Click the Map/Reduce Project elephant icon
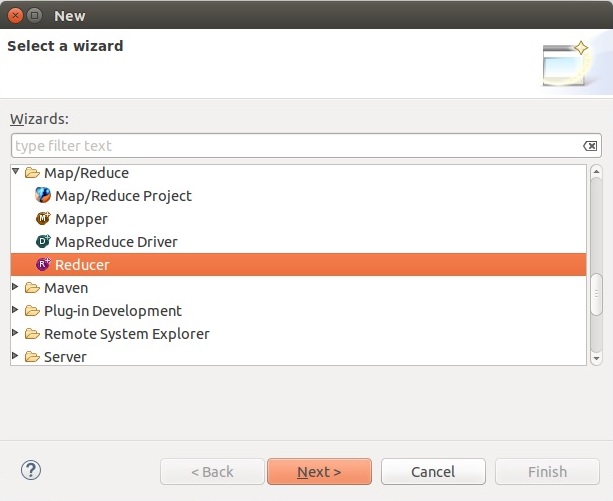Screen dimensions: 613x501 [43, 195]
